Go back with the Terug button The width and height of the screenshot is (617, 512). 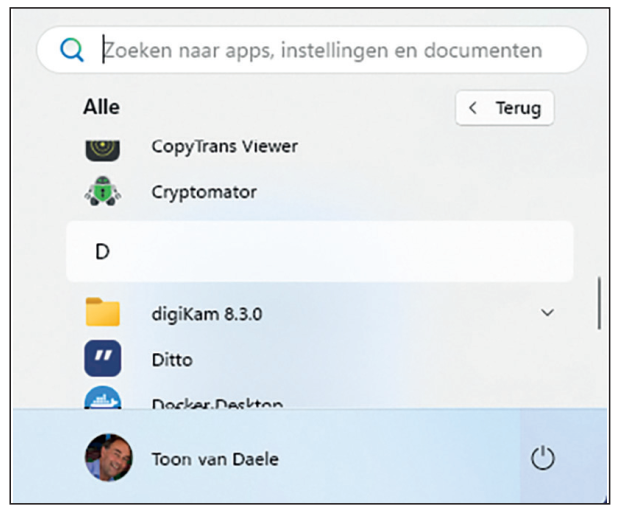505,108
